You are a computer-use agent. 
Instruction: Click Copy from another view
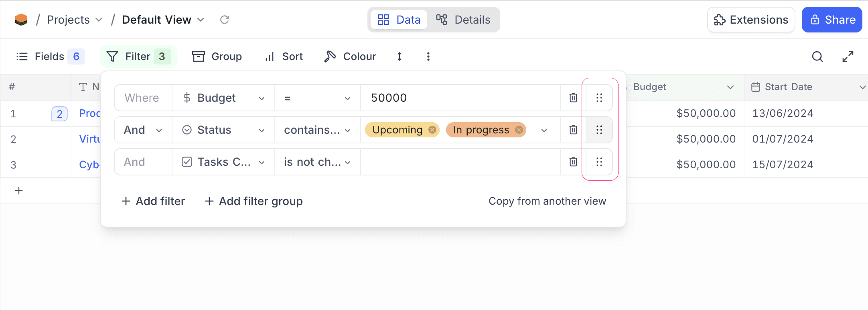pos(547,201)
